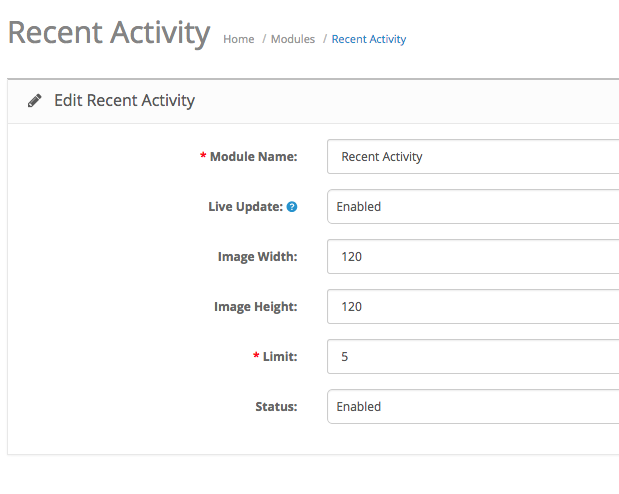The image size is (619, 494).
Task: Click the Recent Activity page title
Action: [x=109, y=33]
